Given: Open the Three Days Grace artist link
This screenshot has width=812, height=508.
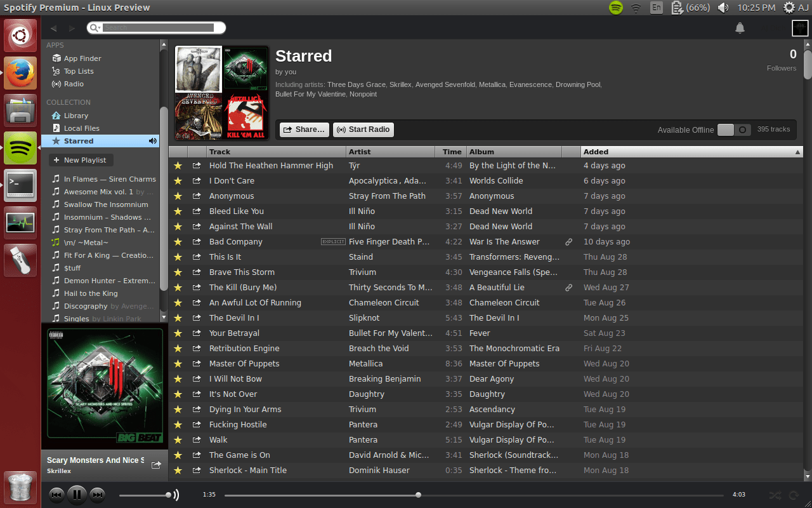Looking at the screenshot, I should [x=357, y=84].
